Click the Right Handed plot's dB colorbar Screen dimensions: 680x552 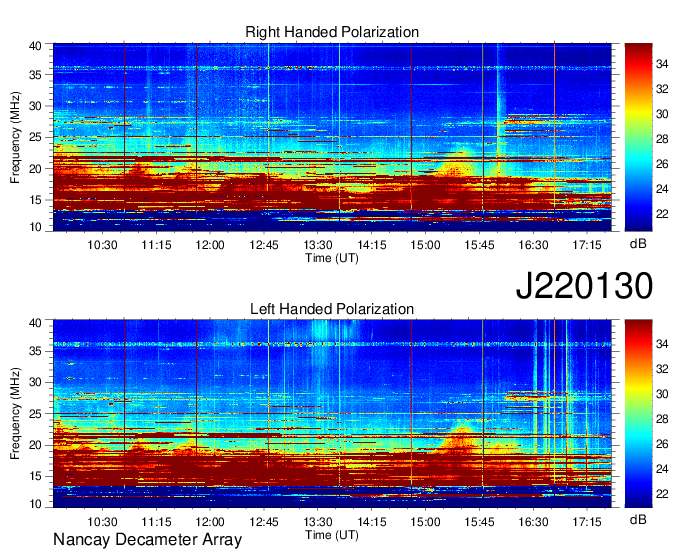click(638, 137)
